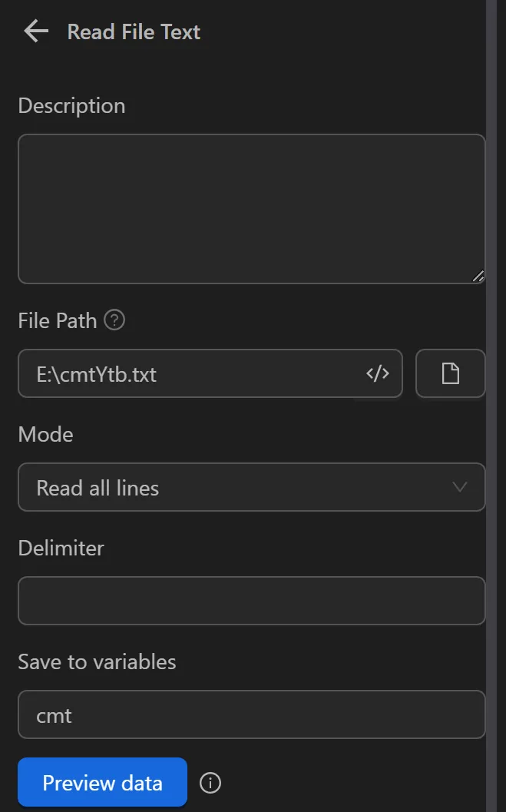Click the Read File Text title area
This screenshot has height=812, width=506.
pyautogui.click(x=134, y=31)
